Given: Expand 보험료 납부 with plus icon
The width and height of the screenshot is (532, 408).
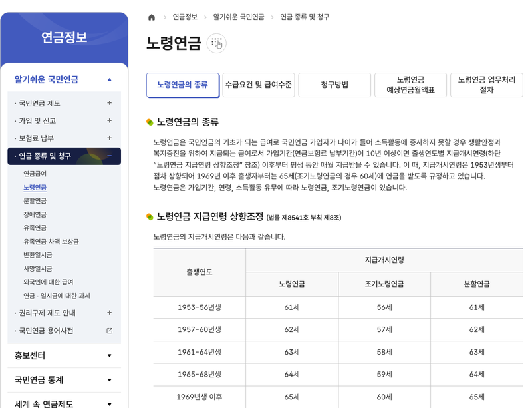Looking at the screenshot, I should (x=109, y=138).
